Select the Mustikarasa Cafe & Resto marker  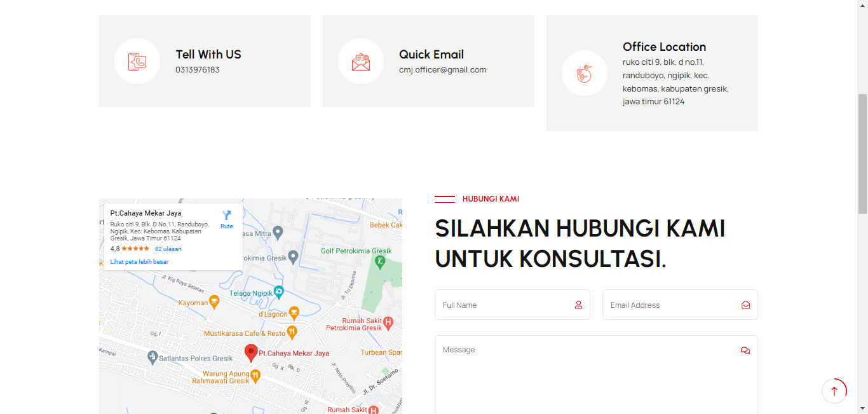(292, 332)
